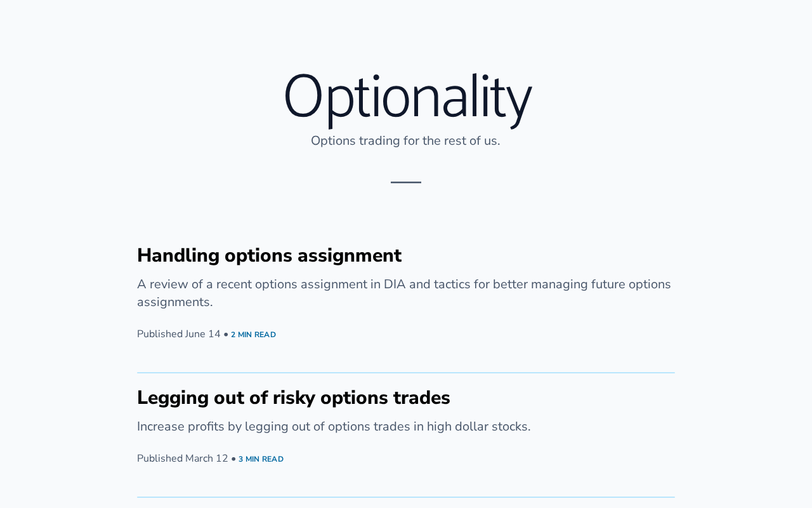The image size is (812, 508).
Task: Click the '2 MIN READ' label
Action: [253, 335]
